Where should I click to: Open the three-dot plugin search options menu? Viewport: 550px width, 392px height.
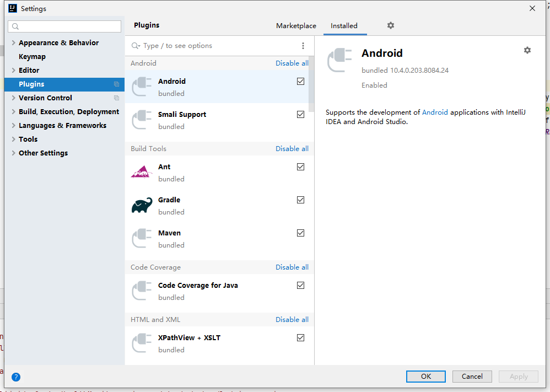click(x=303, y=46)
